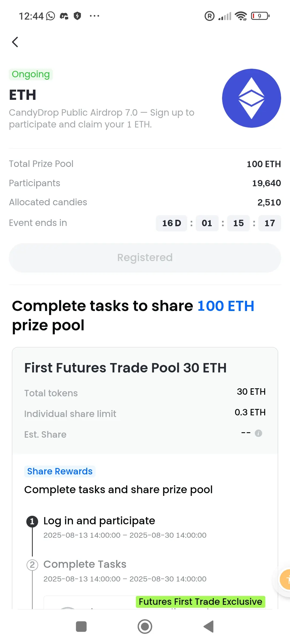Tap the Android home circle button

[145, 627]
